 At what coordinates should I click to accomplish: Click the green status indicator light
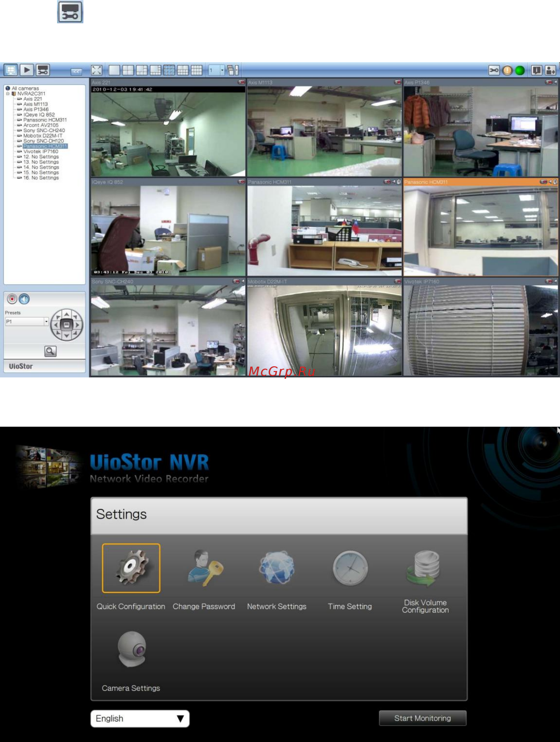tap(520, 70)
